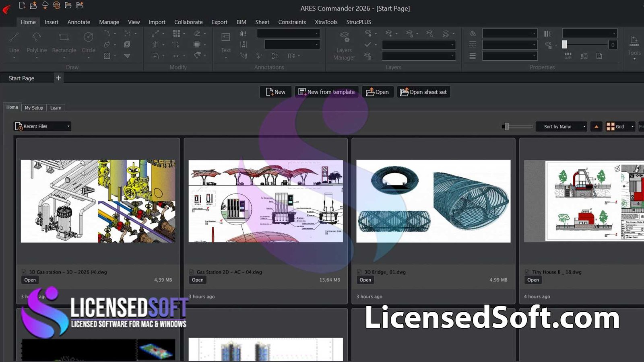Viewport: 644px width, 362px height.
Task: Open Tiny House B_18.dwg via its Open button
Action: pos(533,280)
